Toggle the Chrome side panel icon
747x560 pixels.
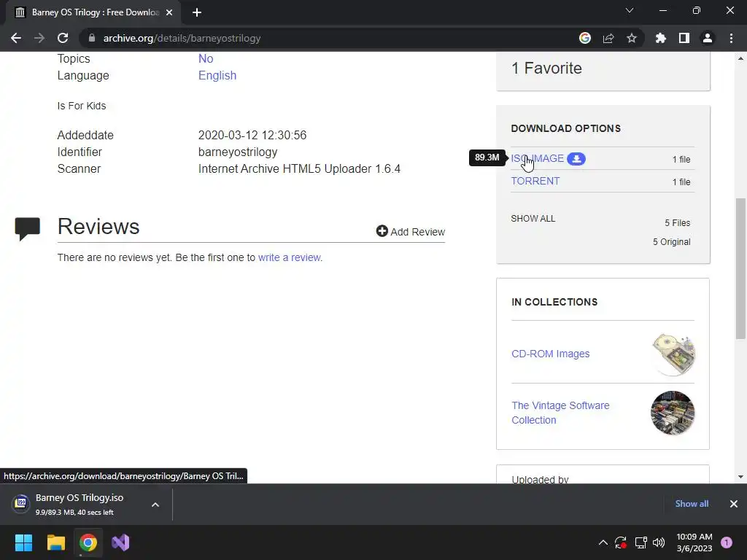[684, 38]
